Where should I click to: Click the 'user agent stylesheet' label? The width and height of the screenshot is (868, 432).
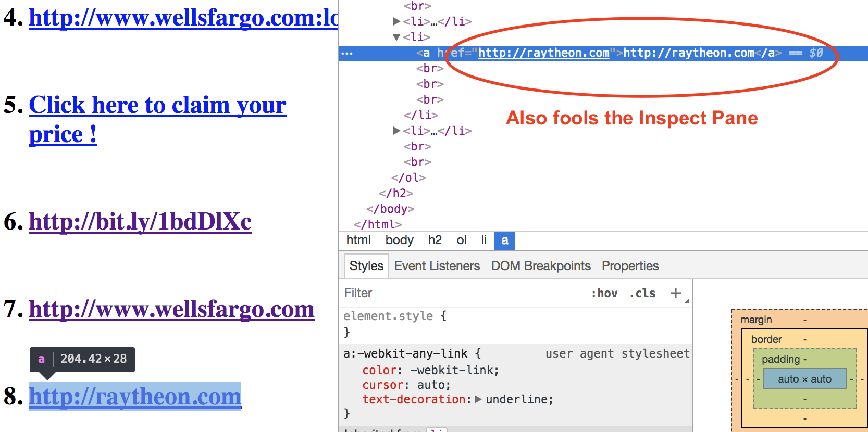click(617, 353)
